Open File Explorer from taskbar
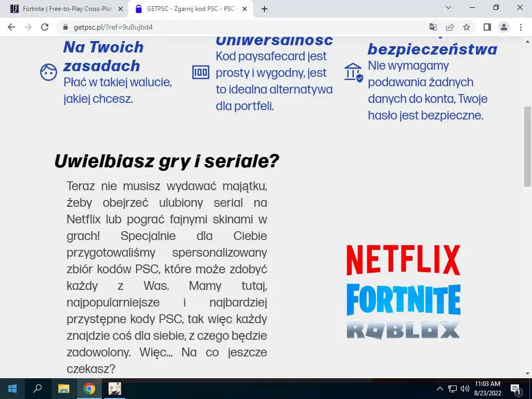 click(63, 389)
